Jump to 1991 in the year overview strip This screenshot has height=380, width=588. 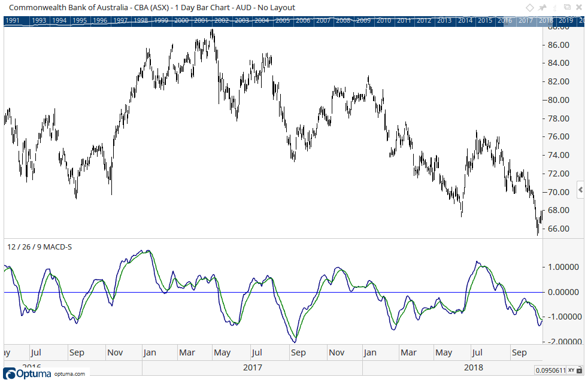13,20
